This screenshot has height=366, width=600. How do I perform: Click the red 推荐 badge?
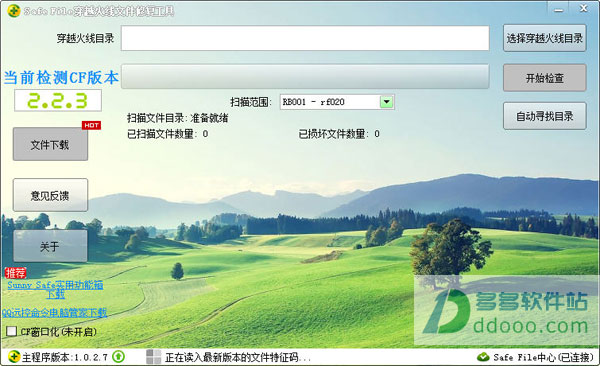tap(15, 273)
